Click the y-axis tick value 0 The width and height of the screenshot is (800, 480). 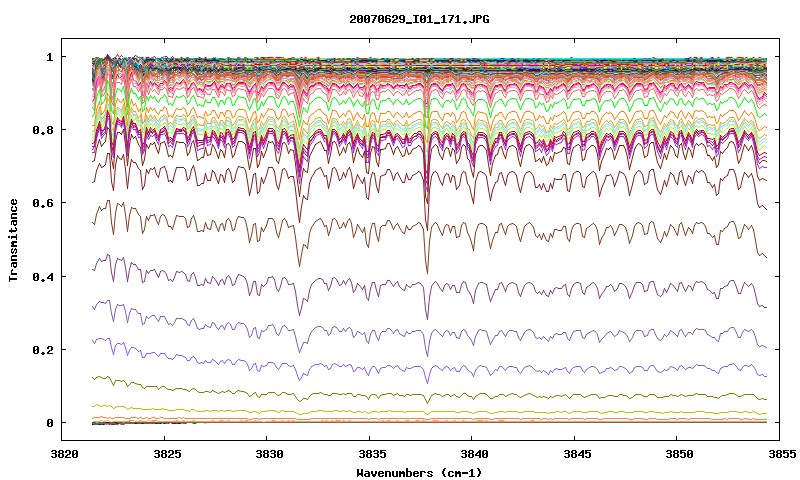click(x=50, y=423)
